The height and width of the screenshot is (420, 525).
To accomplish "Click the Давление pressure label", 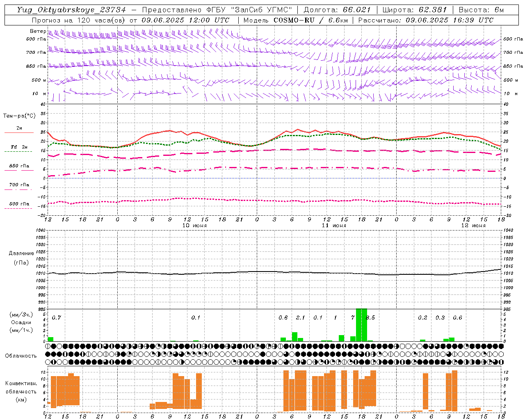I will (x=21, y=253).
